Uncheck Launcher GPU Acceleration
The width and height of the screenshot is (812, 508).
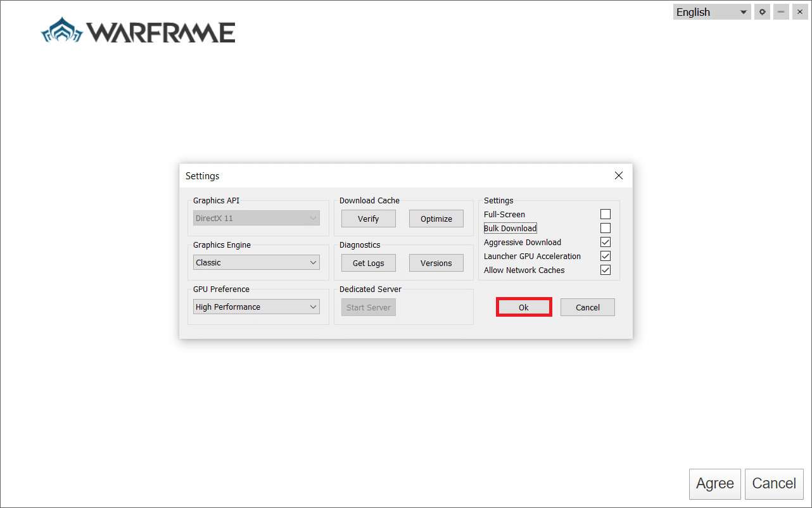pos(606,256)
